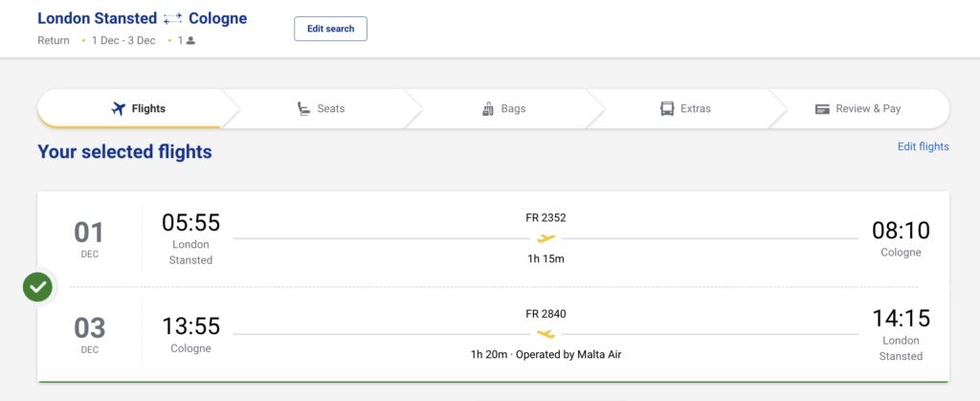Click the seat icon in Seats step
980x401 pixels.
pos(303,109)
